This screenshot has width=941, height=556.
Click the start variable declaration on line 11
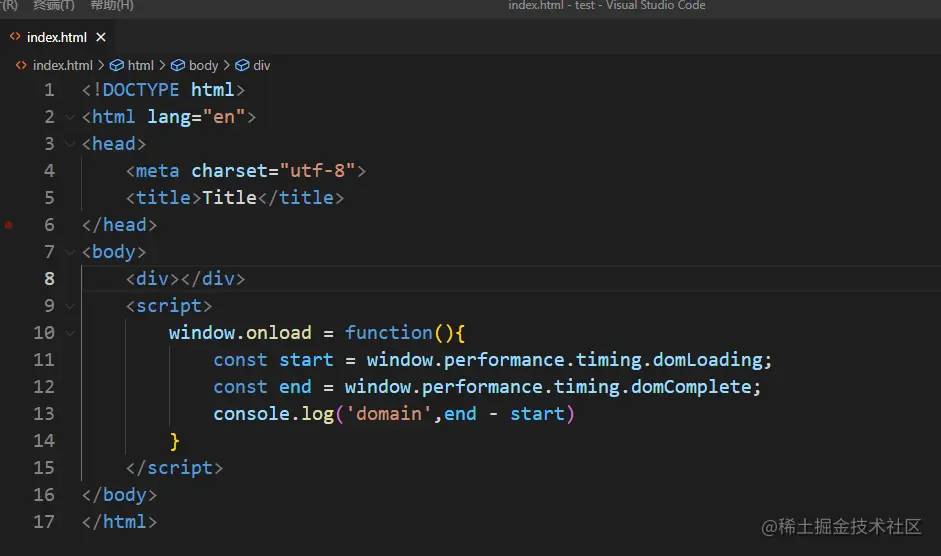pos(306,360)
